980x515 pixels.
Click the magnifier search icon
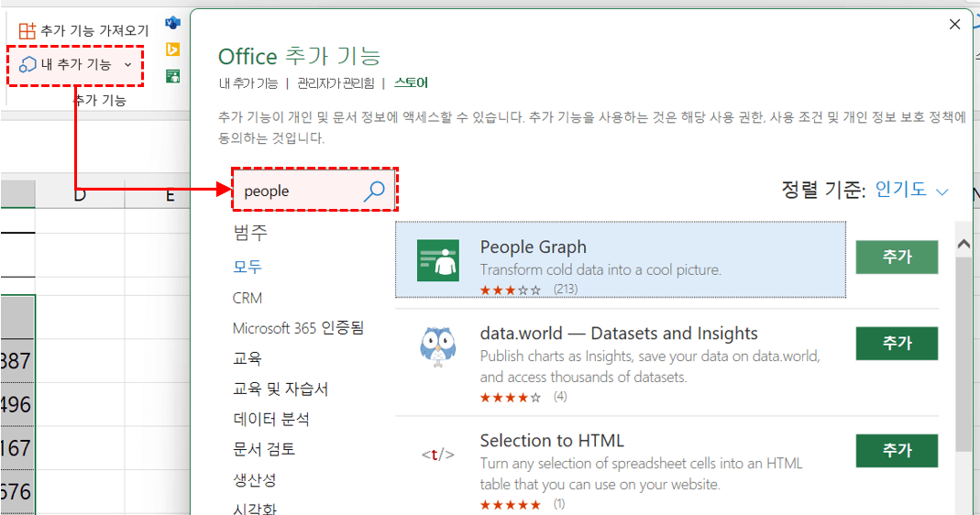pos(374,191)
